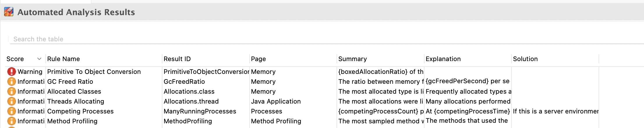
Task: Click the Java Application page cell
Action: (x=276, y=101)
